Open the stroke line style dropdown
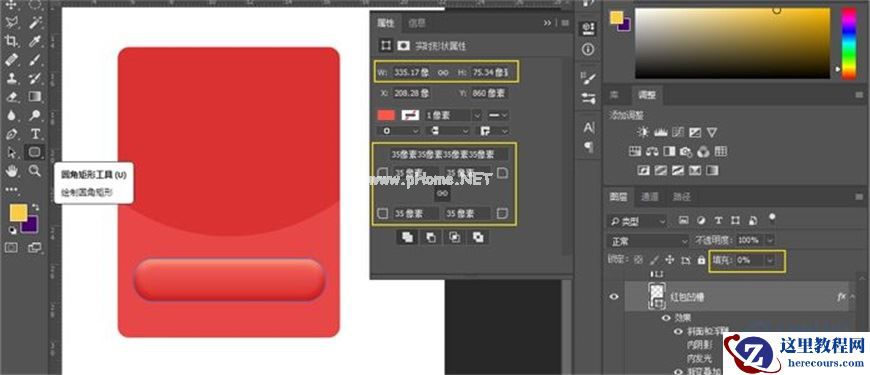This screenshot has width=870, height=375. pyautogui.click(x=498, y=115)
